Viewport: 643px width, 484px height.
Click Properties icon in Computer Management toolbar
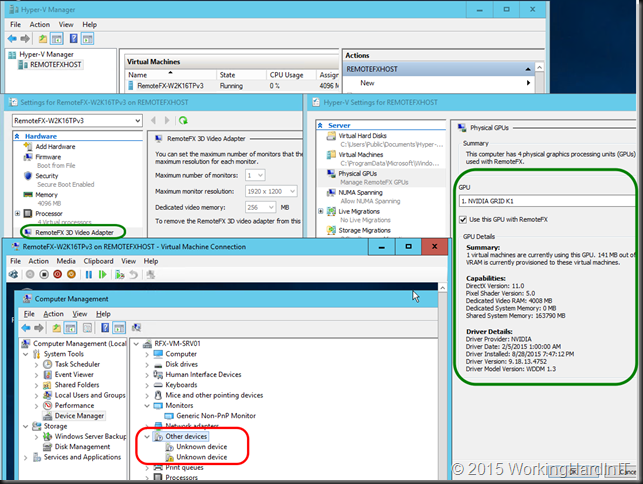tap(87, 328)
